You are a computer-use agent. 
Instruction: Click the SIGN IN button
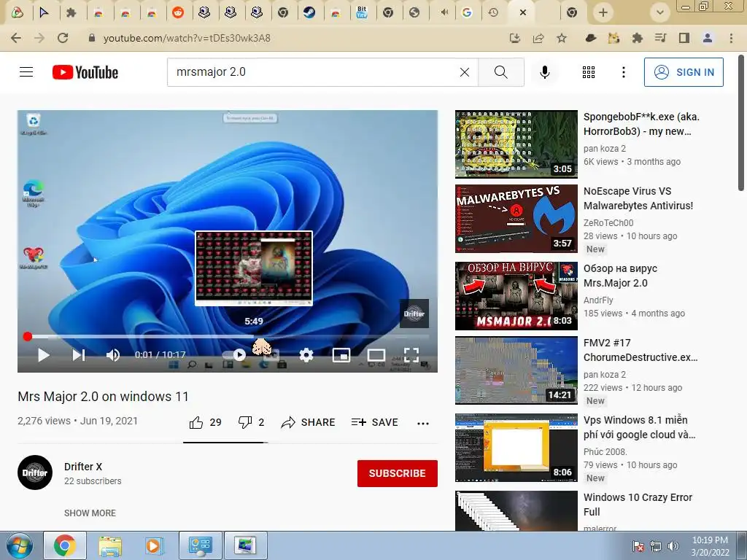point(684,72)
